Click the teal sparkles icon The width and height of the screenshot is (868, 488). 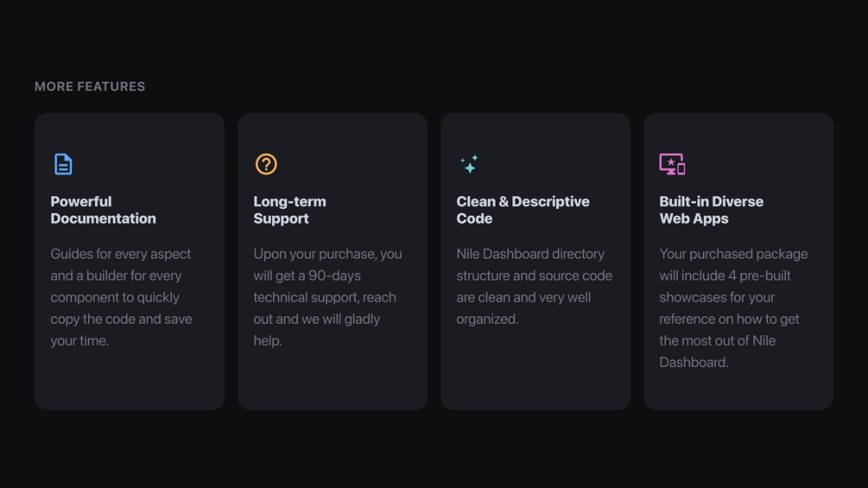[469, 164]
